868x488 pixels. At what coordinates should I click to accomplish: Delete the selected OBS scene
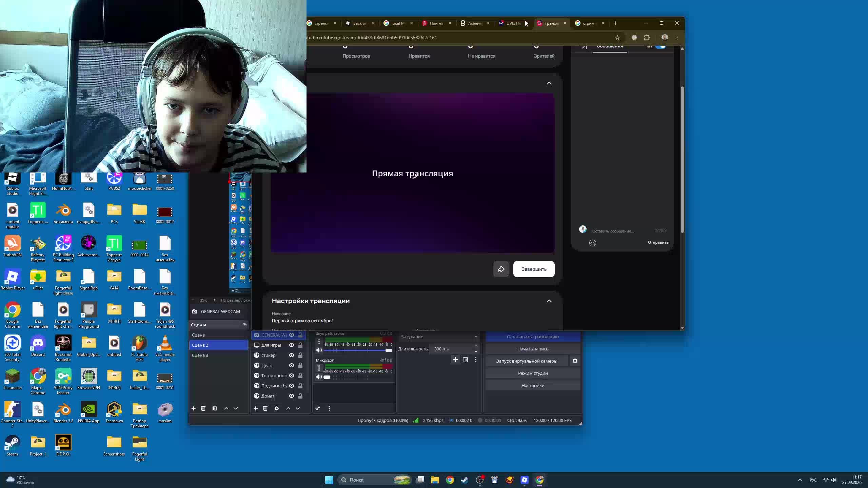pyautogui.click(x=203, y=408)
